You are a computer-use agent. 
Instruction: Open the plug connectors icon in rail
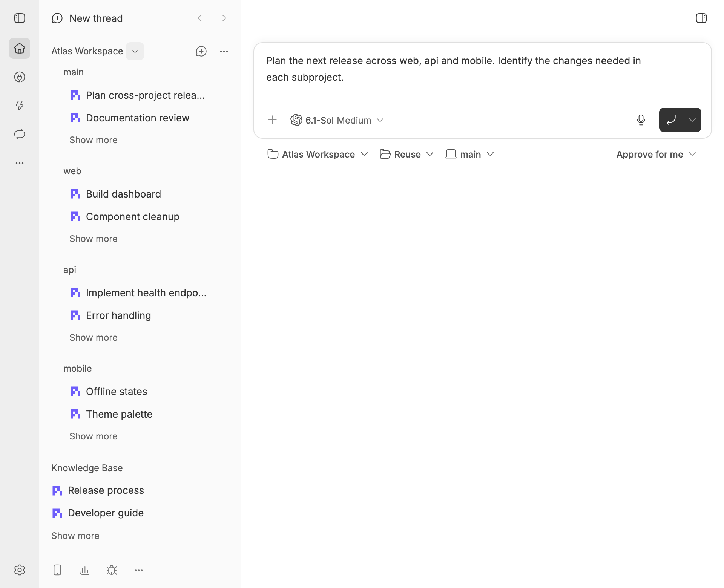click(x=20, y=77)
